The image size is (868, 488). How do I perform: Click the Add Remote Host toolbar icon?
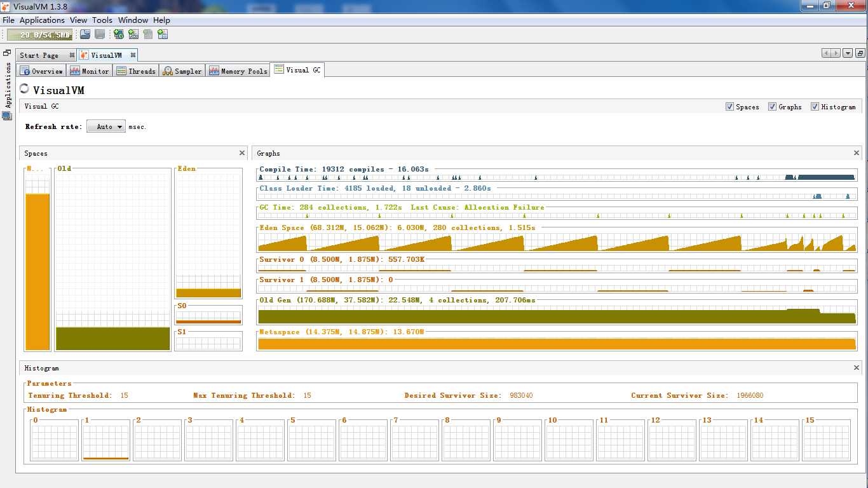pos(119,34)
